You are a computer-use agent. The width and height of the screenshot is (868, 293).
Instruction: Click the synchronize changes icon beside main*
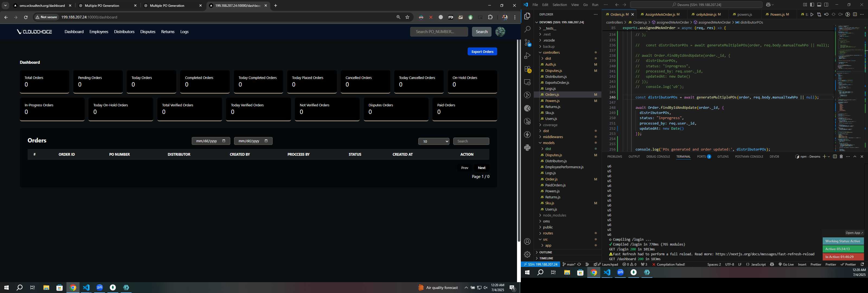pos(579,264)
